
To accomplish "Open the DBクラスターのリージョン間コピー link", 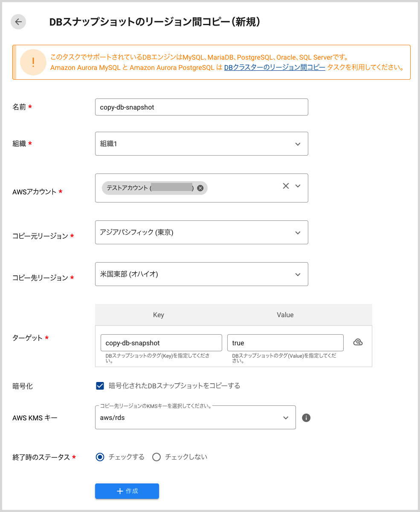I will tap(275, 67).
